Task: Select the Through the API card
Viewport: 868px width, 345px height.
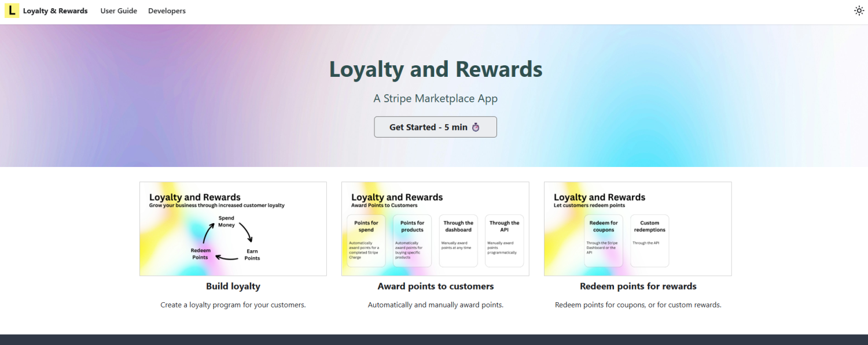Action: pos(504,241)
